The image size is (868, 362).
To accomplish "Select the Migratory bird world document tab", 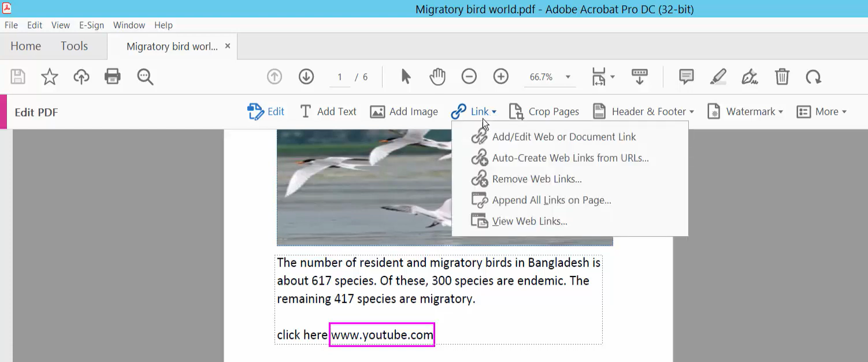I will click(172, 46).
